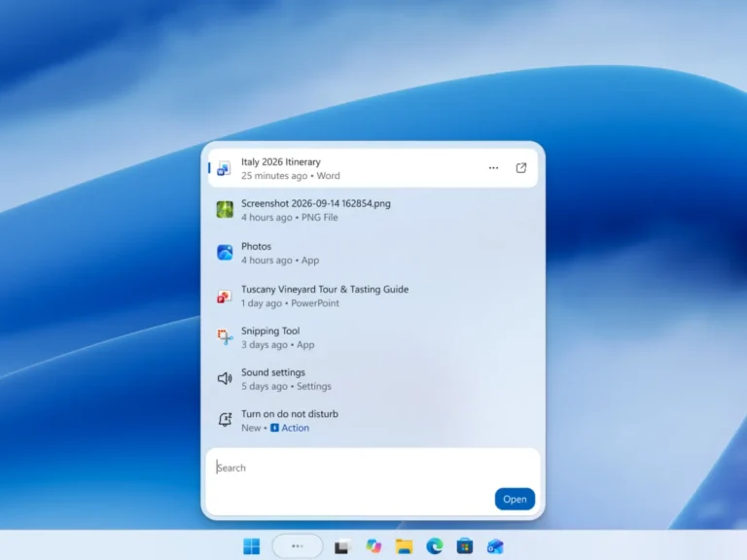Click the do not disturb bell icon
747x560 pixels.
pyautogui.click(x=225, y=420)
